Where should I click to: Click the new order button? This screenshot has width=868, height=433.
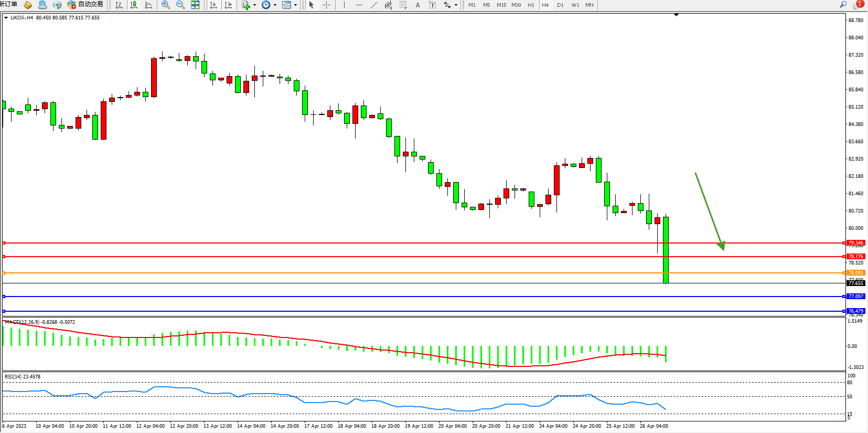click(8, 4)
